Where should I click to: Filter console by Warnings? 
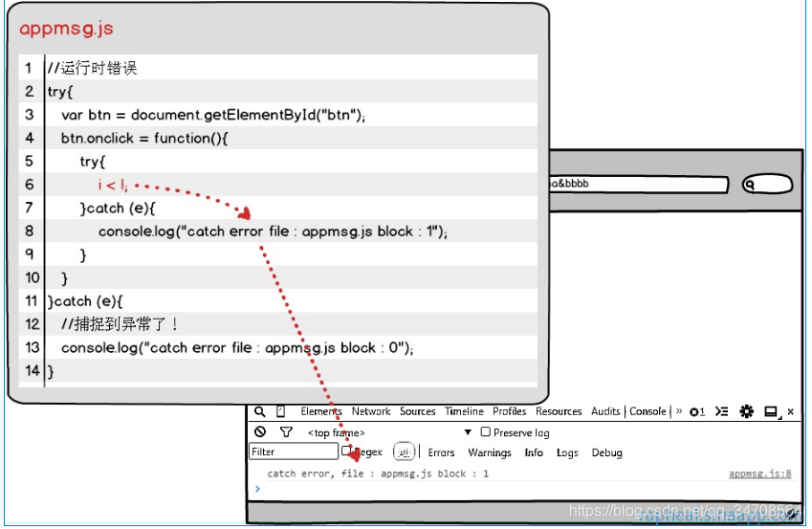490,452
